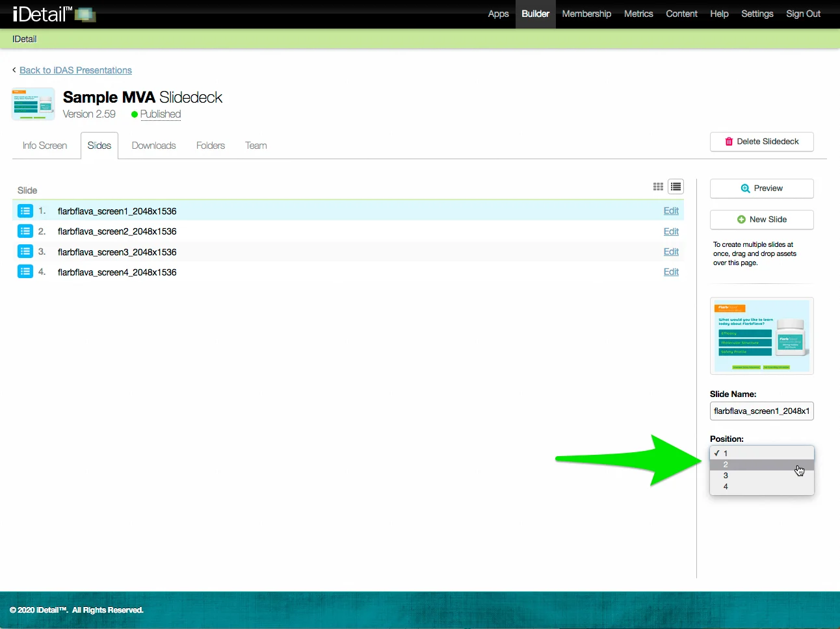The width and height of the screenshot is (840, 629).
Task: Select the flarbflava_screen3_2048x1536 slide name
Action: tap(117, 252)
